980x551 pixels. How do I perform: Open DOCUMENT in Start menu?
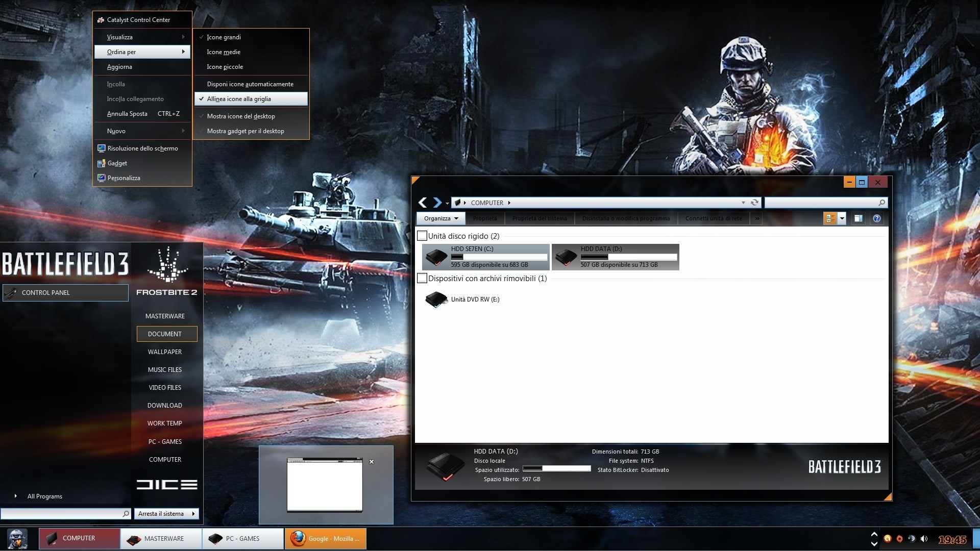(167, 334)
